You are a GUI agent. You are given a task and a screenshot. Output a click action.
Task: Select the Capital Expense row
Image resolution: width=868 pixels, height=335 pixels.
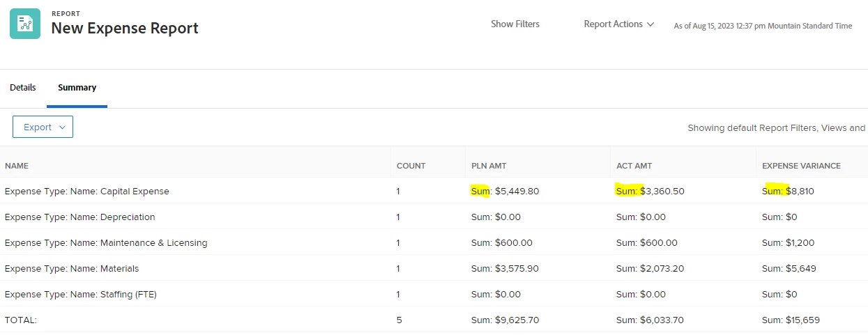[x=87, y=191]
